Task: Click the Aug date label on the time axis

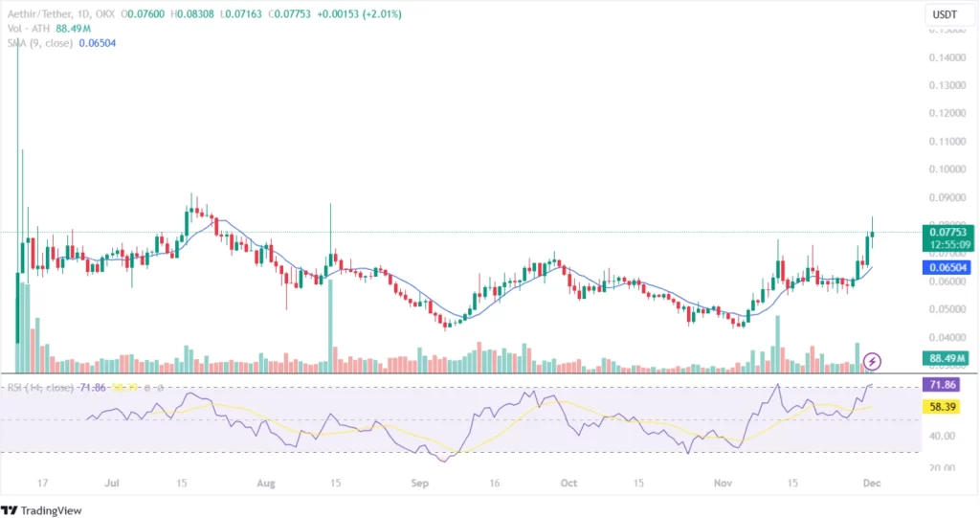Action: pyautogui.click(x=266, y=483)
